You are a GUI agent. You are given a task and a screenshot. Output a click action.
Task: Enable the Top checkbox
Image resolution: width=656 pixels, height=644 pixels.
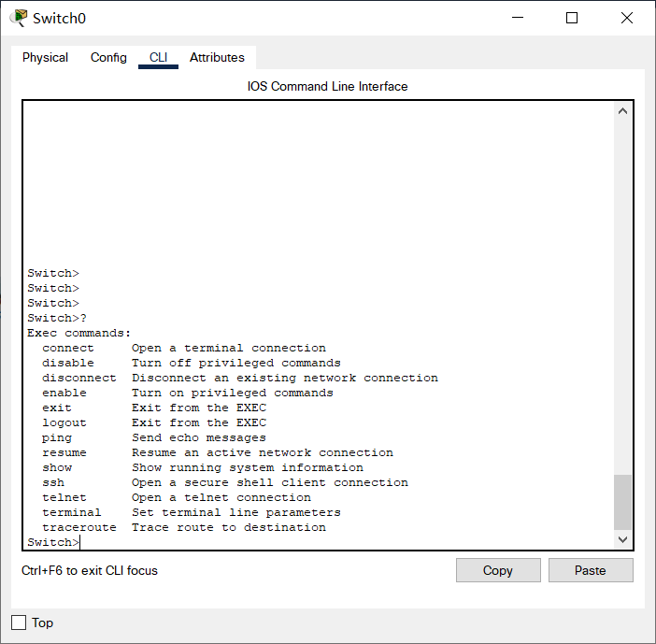coord(19,623)
